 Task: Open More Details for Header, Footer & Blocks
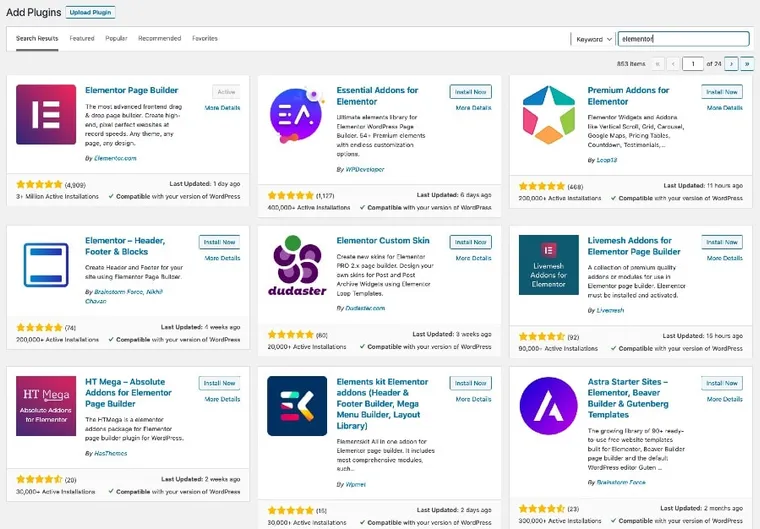click(222, 258)
